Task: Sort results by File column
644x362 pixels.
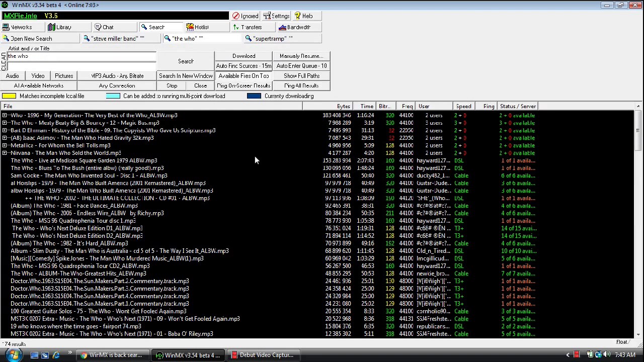Action: (x=151, y=106)
